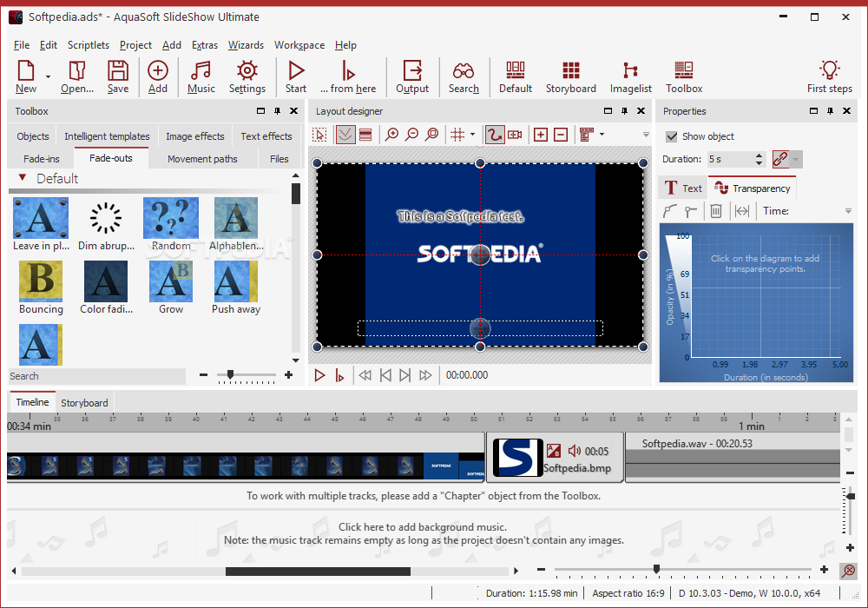The width and height of the screenshot is (868, 608).
Task: Open the dropdown beside the link icon
Action: click(x=795, y=160)
